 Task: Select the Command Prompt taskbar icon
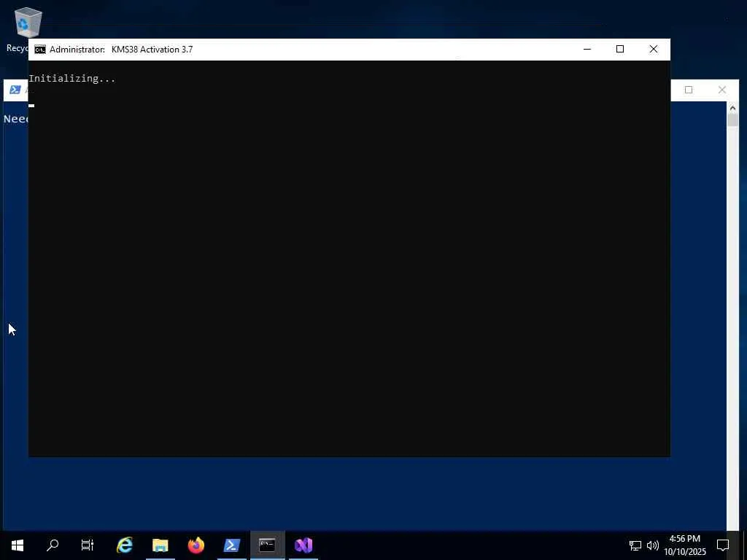click(x=267, y=545)
